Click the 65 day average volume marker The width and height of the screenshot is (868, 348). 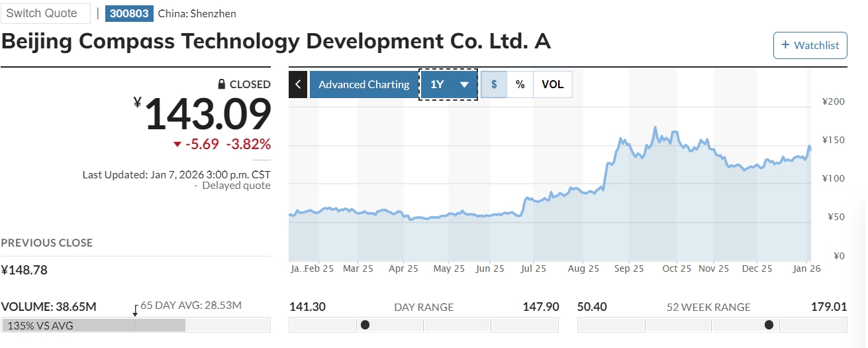[135, 308]
